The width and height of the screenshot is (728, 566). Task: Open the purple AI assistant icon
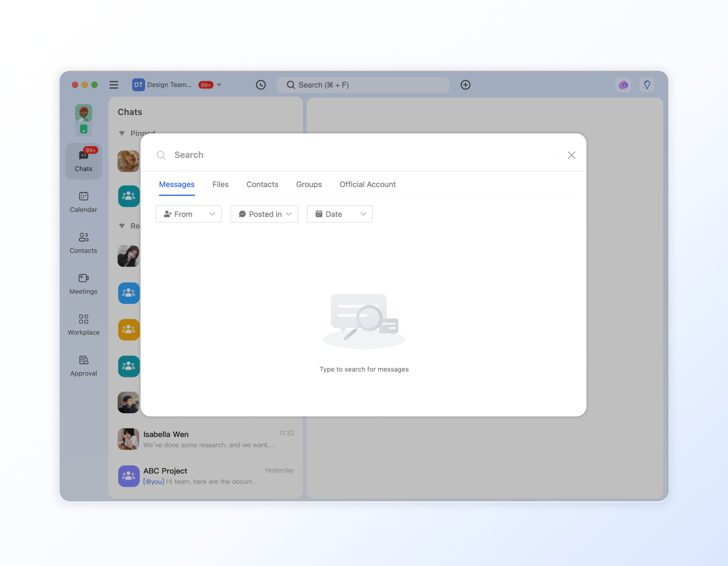click(623, 85)
